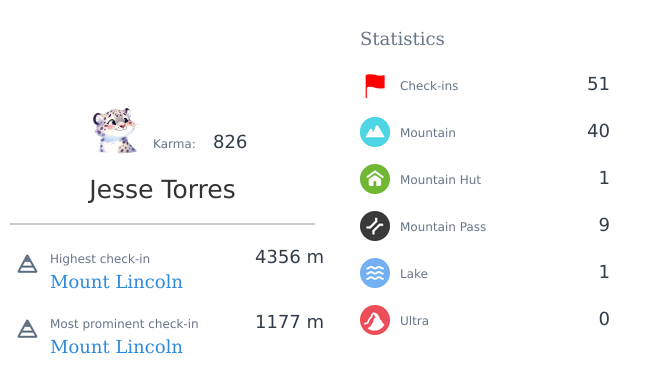Click the Highest check-in triangle icon
This screenshot has width=650, height=385.
pos(27,264)
